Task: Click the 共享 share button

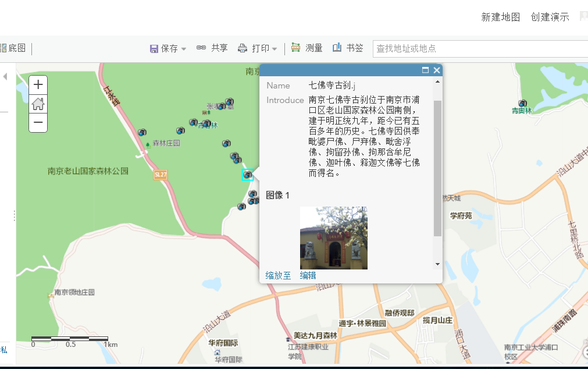Action: click(x=212, y=48)
